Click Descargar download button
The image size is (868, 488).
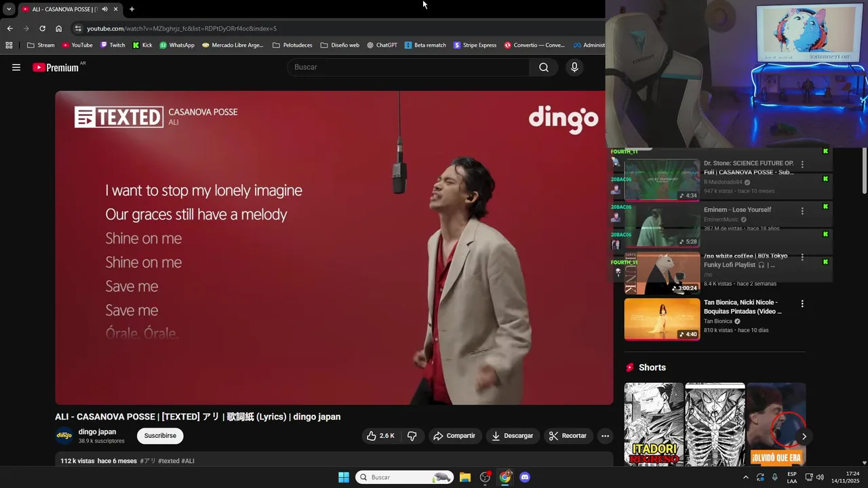coord(513,436)
